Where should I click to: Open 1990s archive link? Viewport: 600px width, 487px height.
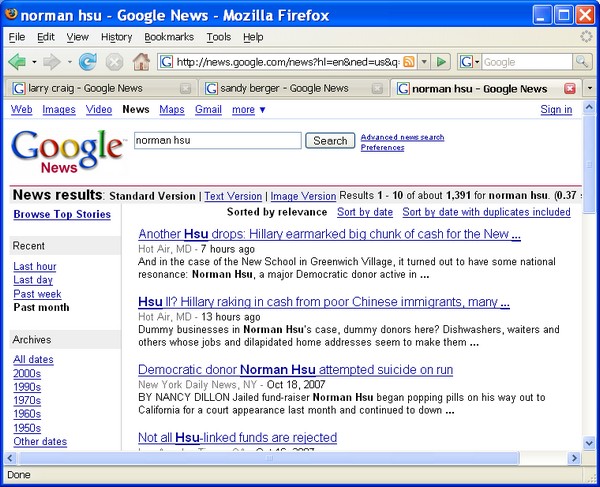pyautogui.click(x=27, y=387)
